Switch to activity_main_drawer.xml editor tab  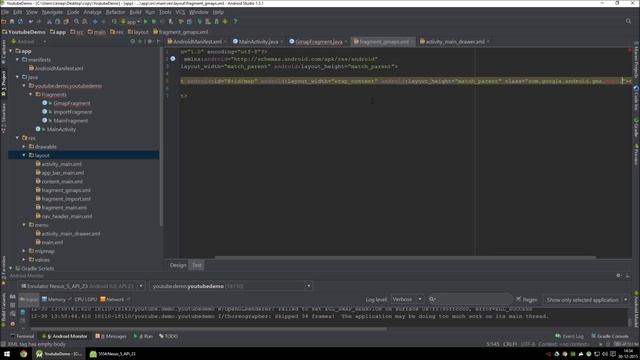[x=454, y=42]
